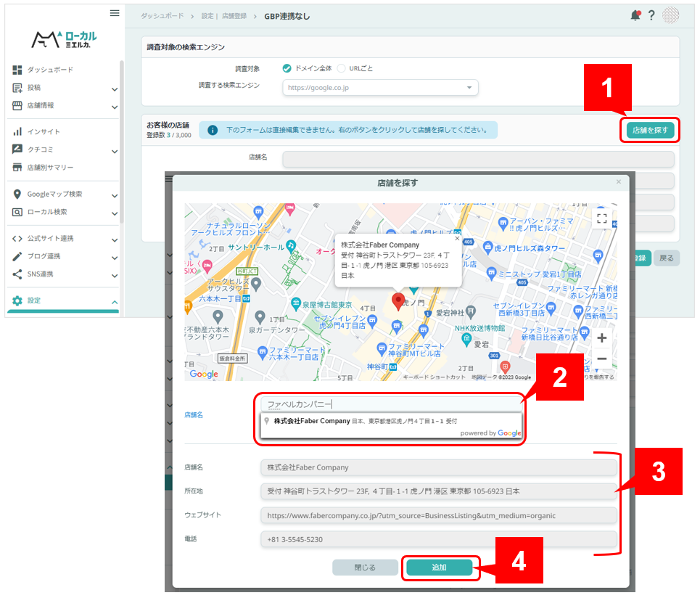Click the 店舗情報 storefront icon
This screenshot has height=598, width=700.
point(17,105)
